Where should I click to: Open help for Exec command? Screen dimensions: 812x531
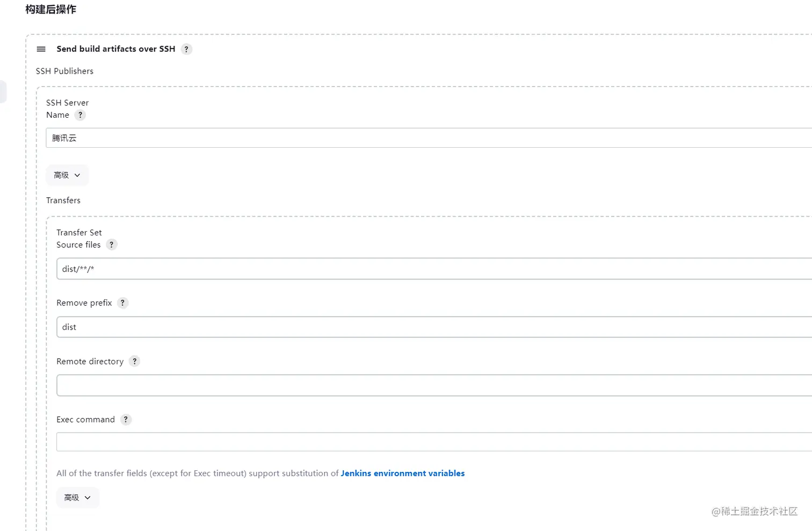tap(126, 419)
